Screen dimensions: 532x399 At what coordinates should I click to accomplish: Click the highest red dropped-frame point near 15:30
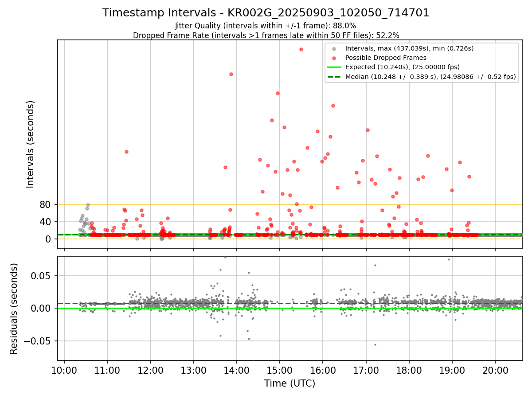pyautogui.click(x=301, y=49)
